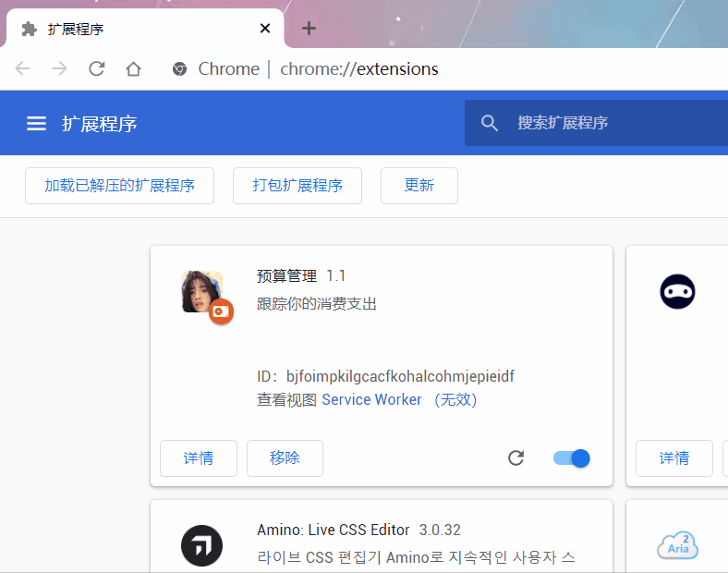Open 详情 for 预算管理 extension
The height and width of the screenshot is (573, 728).
(199, 458)
